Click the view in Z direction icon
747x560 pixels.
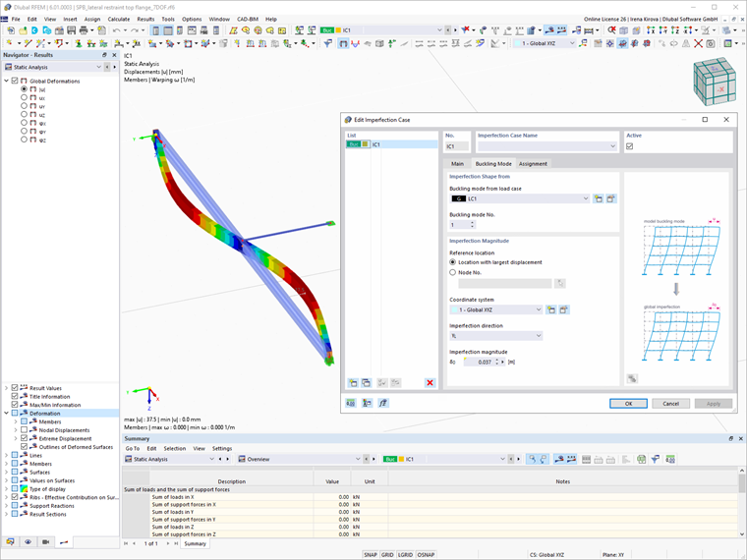tap(675, 30)
